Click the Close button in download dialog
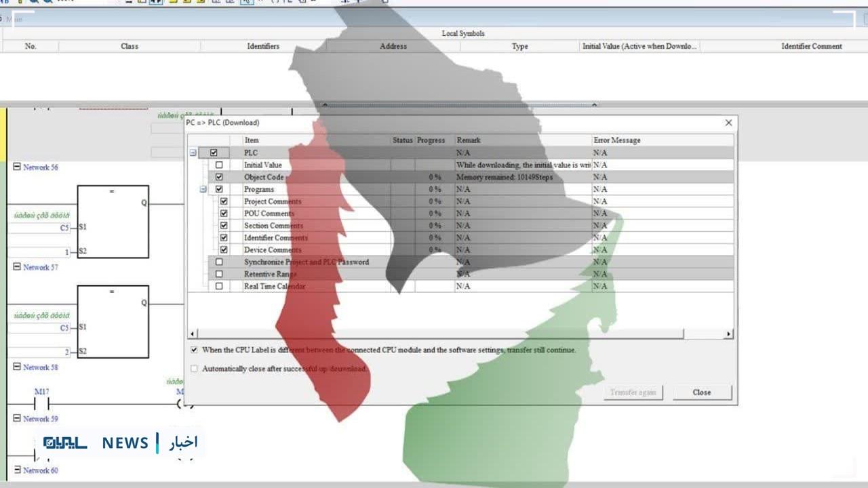The height and width of the screenshot is (488, 868). pos(702,392)
